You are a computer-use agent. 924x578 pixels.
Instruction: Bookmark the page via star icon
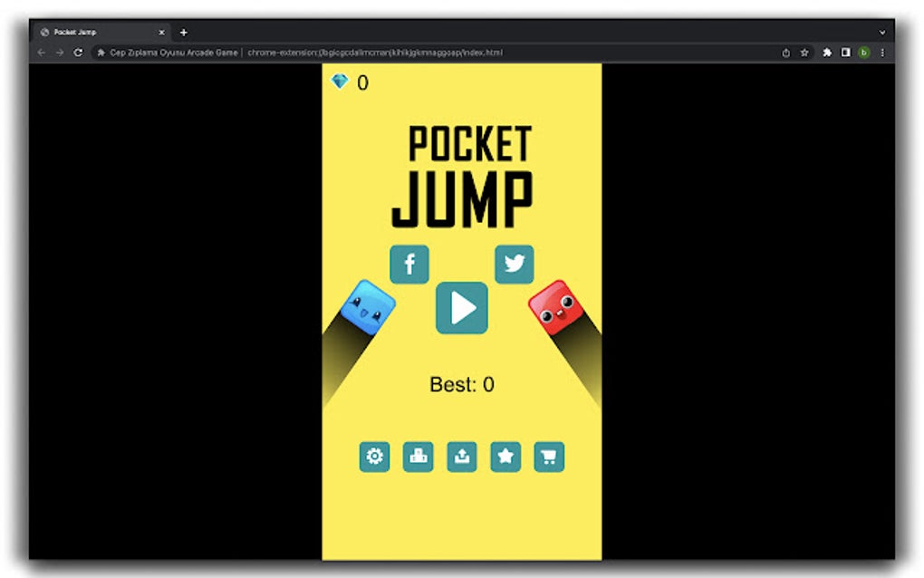tap(804, 53)
